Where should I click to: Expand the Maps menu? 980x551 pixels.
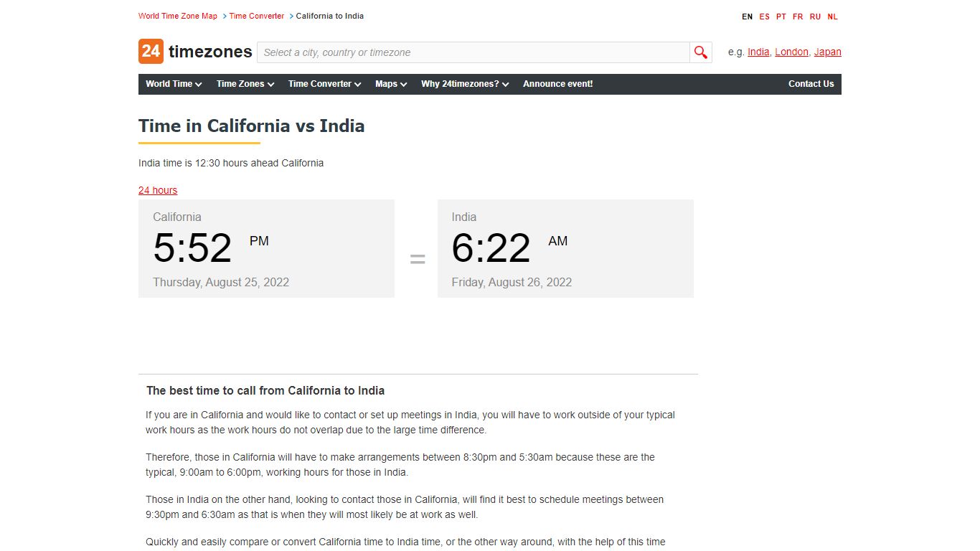pyautogui.click(x=391, y=84)
